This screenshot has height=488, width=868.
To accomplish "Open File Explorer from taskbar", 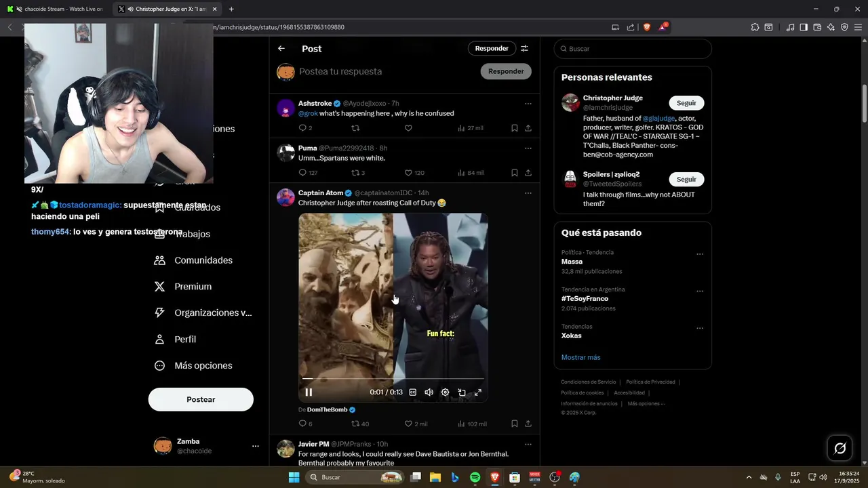I will point(435,477).
